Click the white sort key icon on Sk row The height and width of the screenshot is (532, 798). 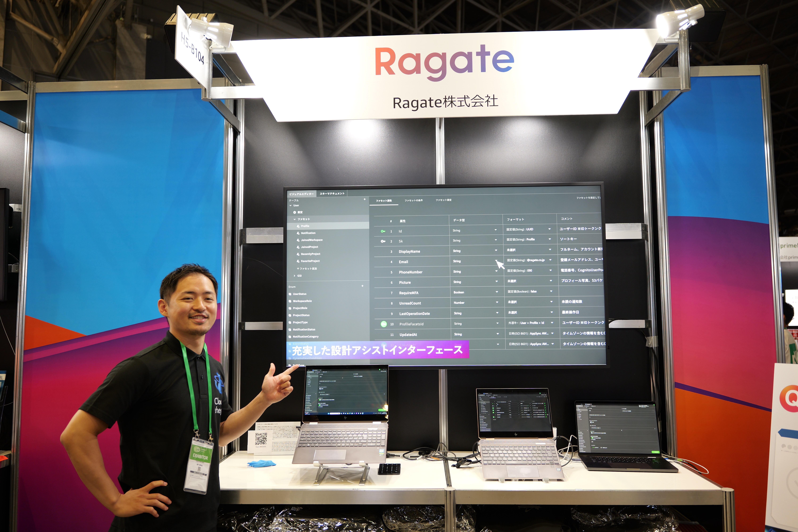(x=383, y=241)
